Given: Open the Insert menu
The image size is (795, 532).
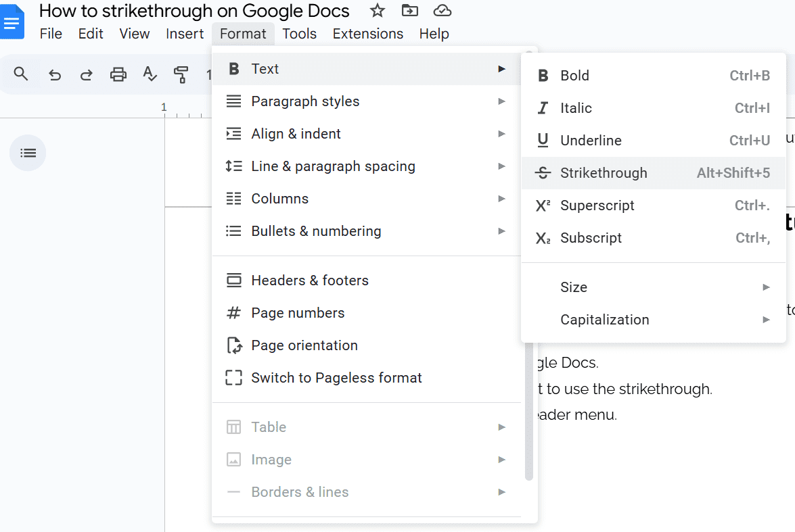Looking at the screenshot, I should [x=185, y=33].
